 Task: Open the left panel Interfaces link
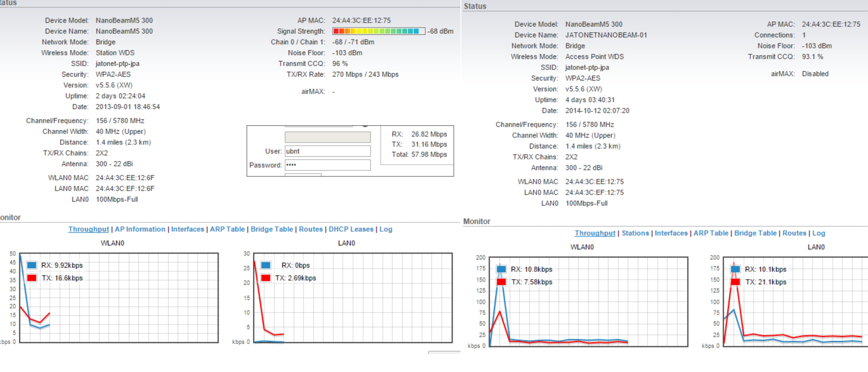(187, 229)
